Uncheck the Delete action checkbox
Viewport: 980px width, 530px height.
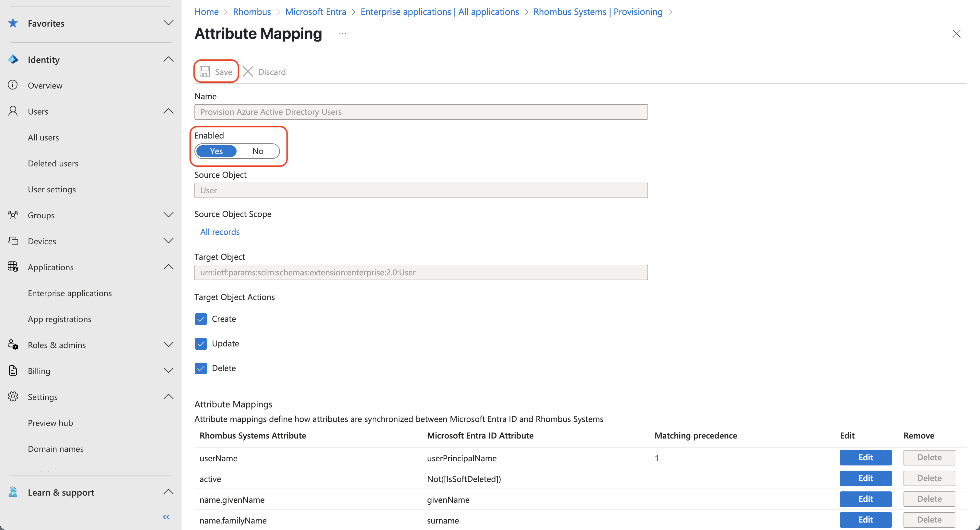tap(201, 368)
